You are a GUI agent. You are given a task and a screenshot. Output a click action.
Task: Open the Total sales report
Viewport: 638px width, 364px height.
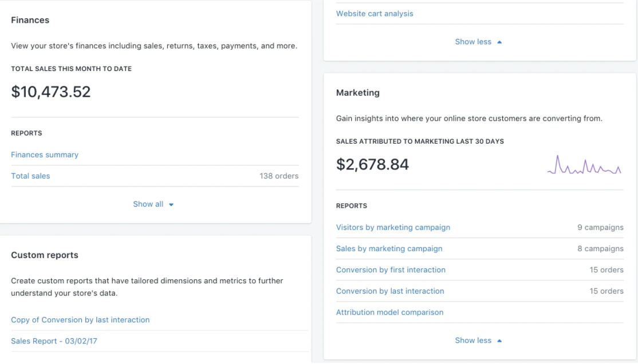tap(30, 176)
